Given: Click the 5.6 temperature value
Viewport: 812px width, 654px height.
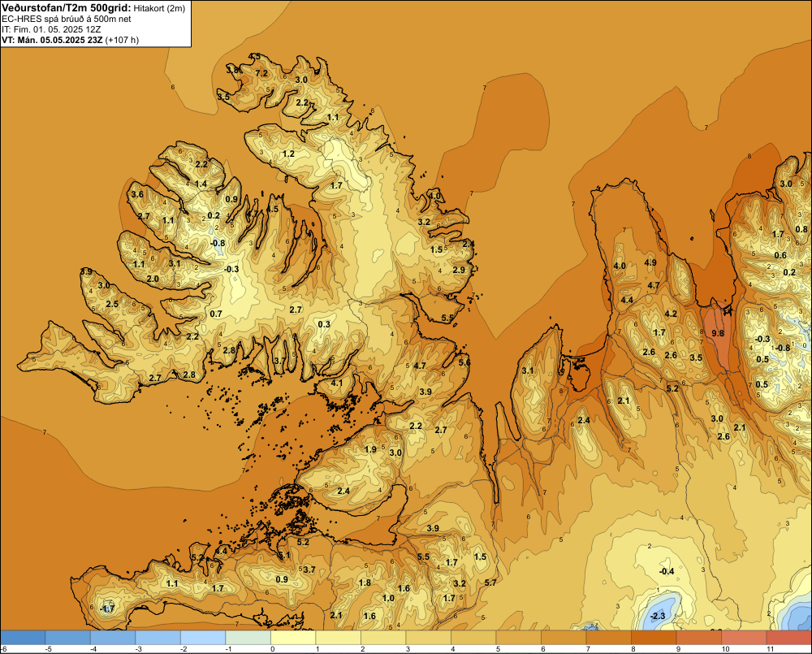Looking at the screenshot, I should click(x=464, y=363).
